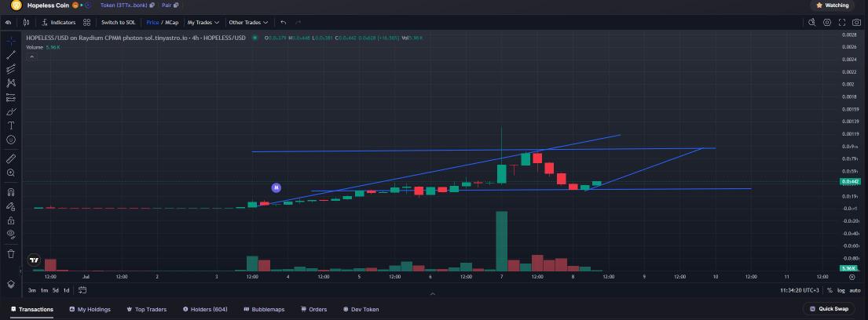Activate the zoom in tool
The width and height of the screenshot is (868, 320).
point(10,173)
